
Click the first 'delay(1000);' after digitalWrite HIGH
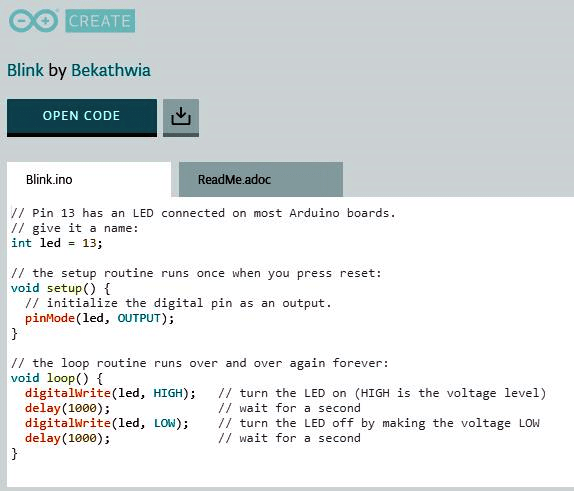(67, 408)
